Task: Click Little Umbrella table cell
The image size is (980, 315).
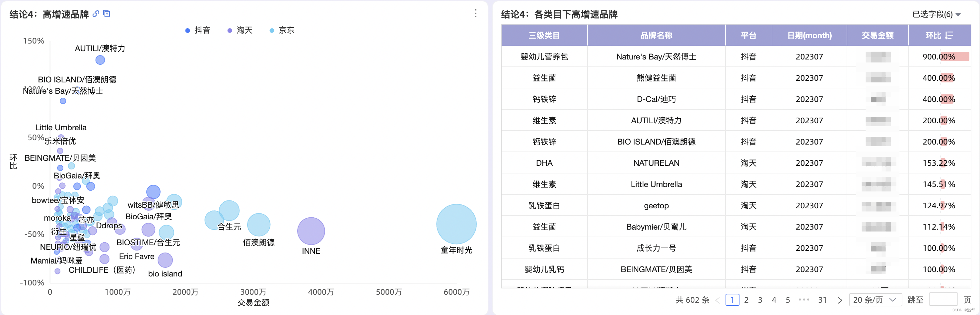Action: tap(656, 184)
